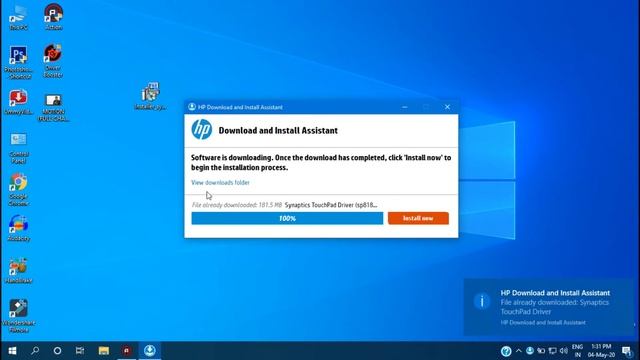The height and width of the screenshot is (360, 640).
Task: Click the Synaptics TouchPad Driver file name text
Action: coord(331,205)
